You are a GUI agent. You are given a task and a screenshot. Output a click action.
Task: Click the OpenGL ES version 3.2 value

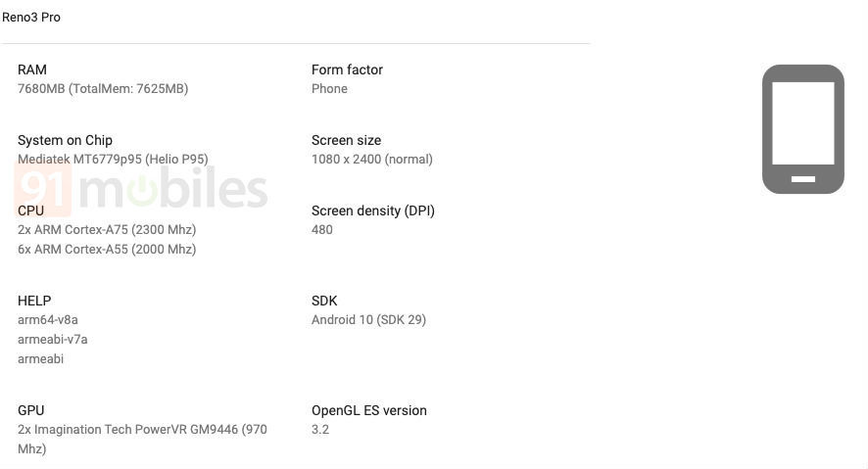coord(320,429)
